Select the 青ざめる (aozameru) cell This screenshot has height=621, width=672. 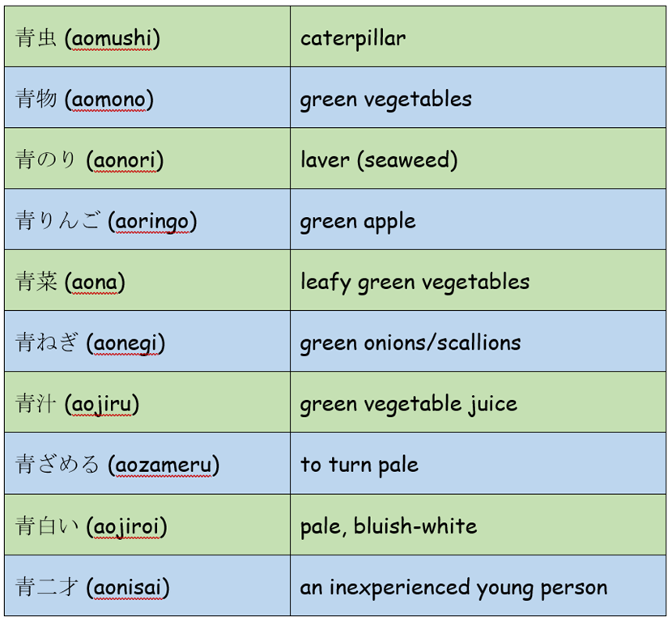coord(147,463)
